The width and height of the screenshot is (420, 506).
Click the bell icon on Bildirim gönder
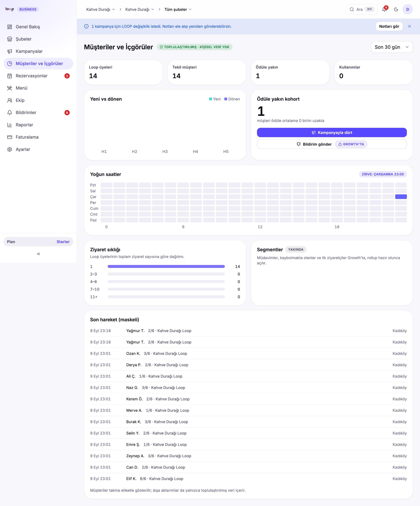[299, 144]
